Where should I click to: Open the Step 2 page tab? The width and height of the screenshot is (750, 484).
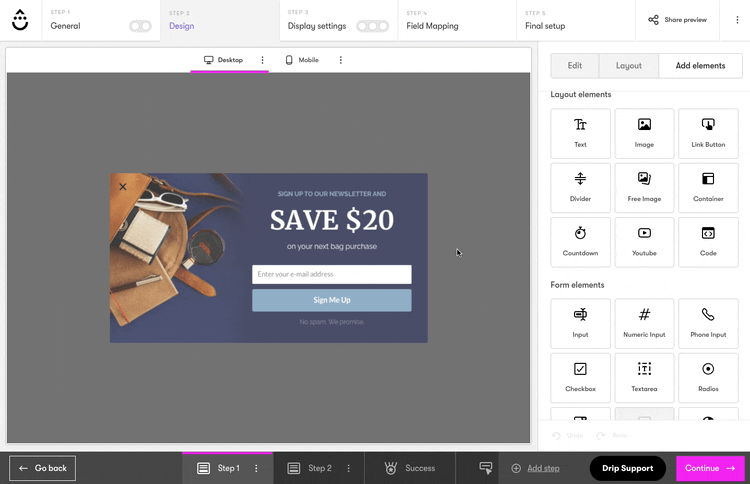[x=310, y=468]
